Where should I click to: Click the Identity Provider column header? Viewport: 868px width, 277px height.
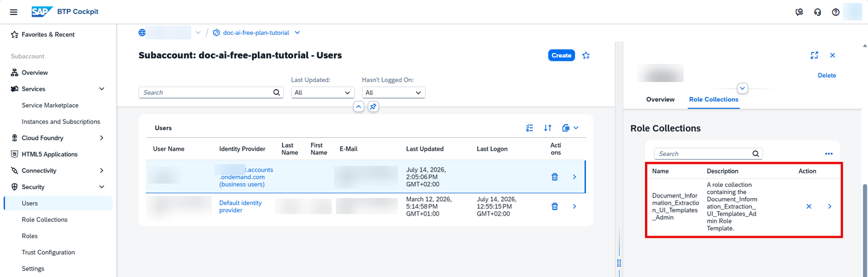242,149
